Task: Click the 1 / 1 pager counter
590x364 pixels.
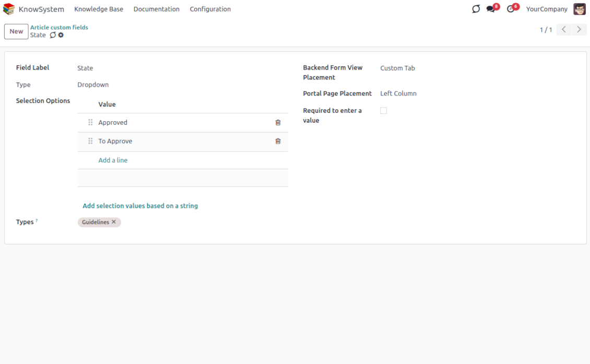Action: pyautogui.click(x=546, y=29)
